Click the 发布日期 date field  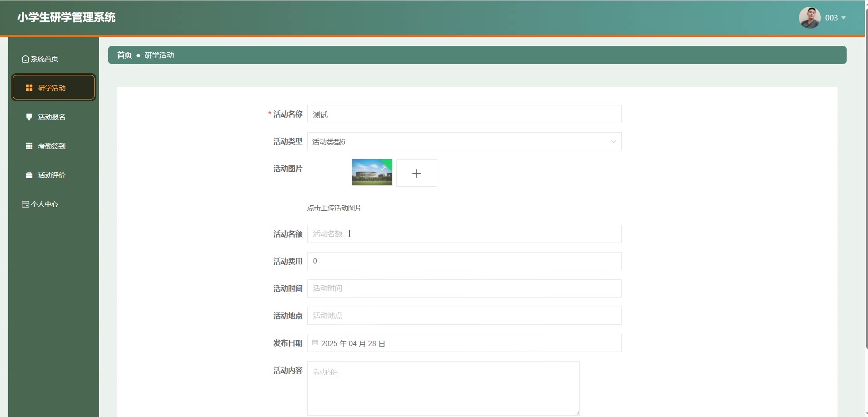(x=464, y=343)
